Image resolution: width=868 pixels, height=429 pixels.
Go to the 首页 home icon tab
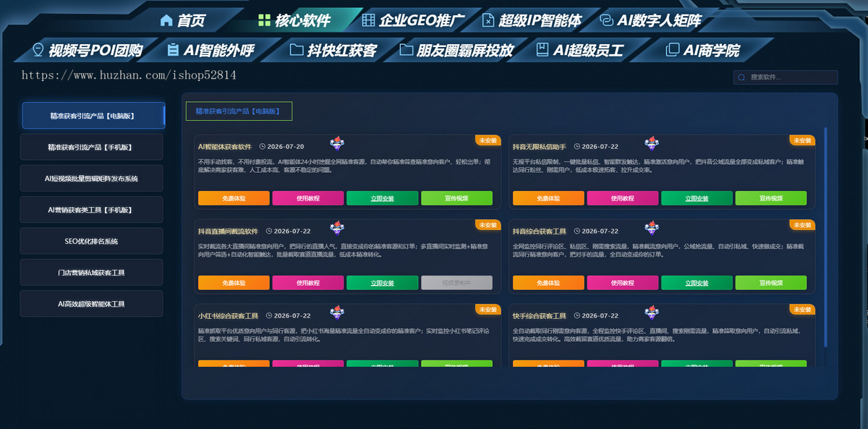click(182, 20)
